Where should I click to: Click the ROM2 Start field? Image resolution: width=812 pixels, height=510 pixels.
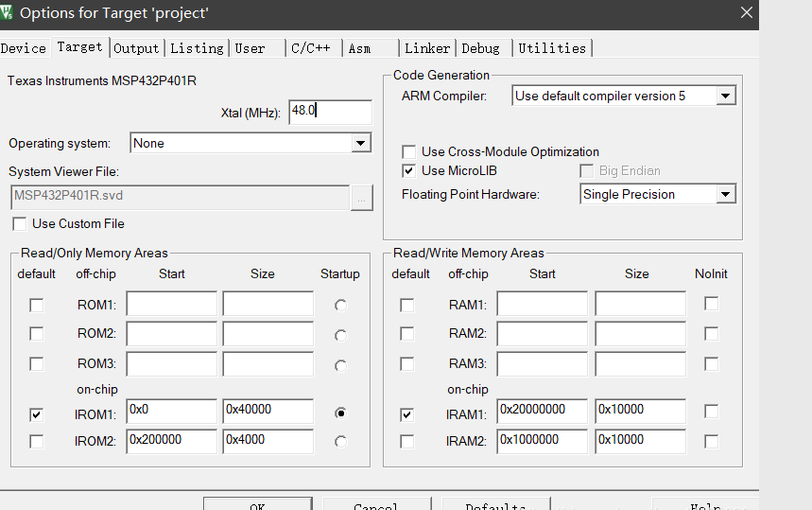coord(171,334)
